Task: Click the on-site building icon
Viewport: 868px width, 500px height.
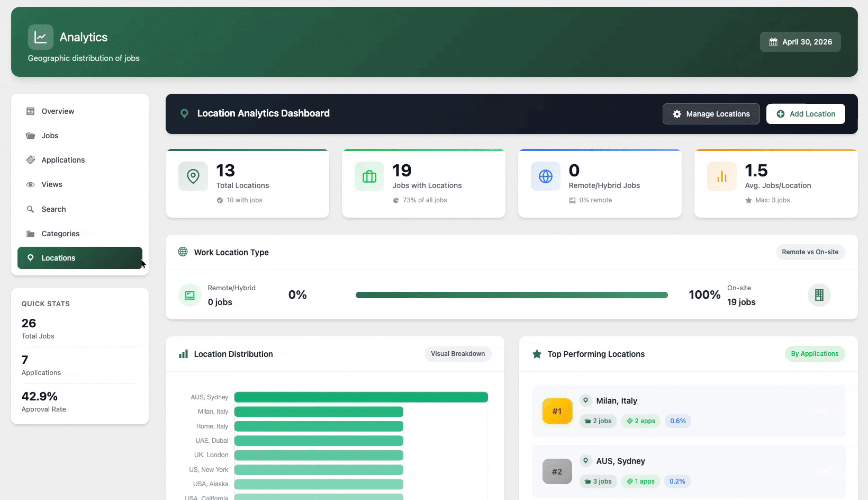Action: pyautogui.click(x=819, y=295)
